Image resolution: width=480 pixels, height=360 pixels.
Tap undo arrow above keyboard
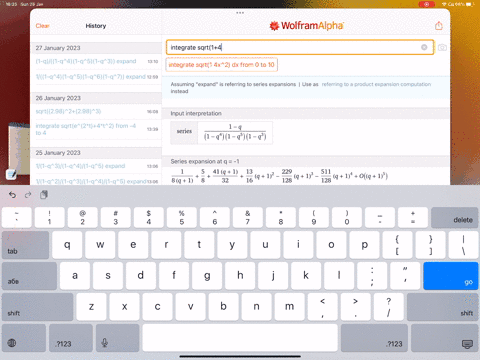12,195
